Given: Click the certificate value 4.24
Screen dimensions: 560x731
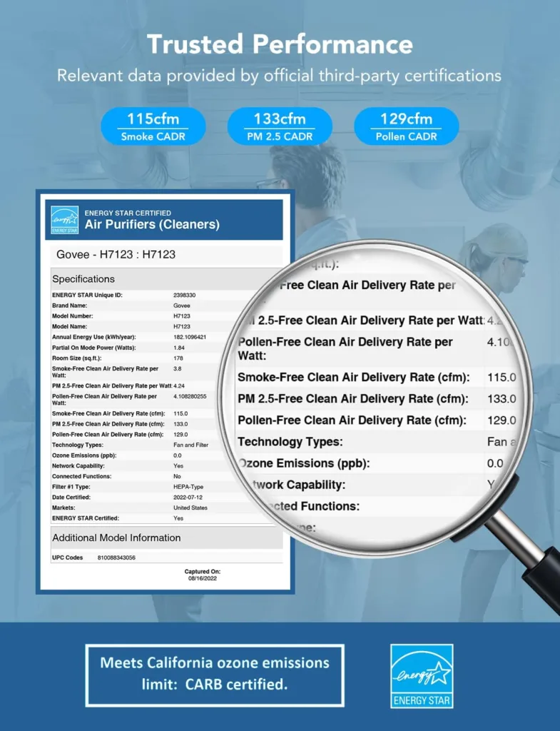Looking at the screenshot, I should coord(179,386).
